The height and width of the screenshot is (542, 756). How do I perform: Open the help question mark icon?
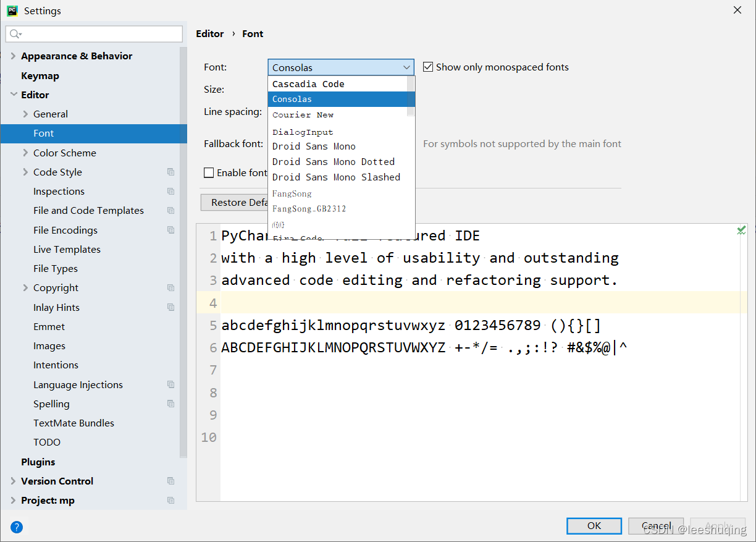pyautogui.click(x=17, y=527)
